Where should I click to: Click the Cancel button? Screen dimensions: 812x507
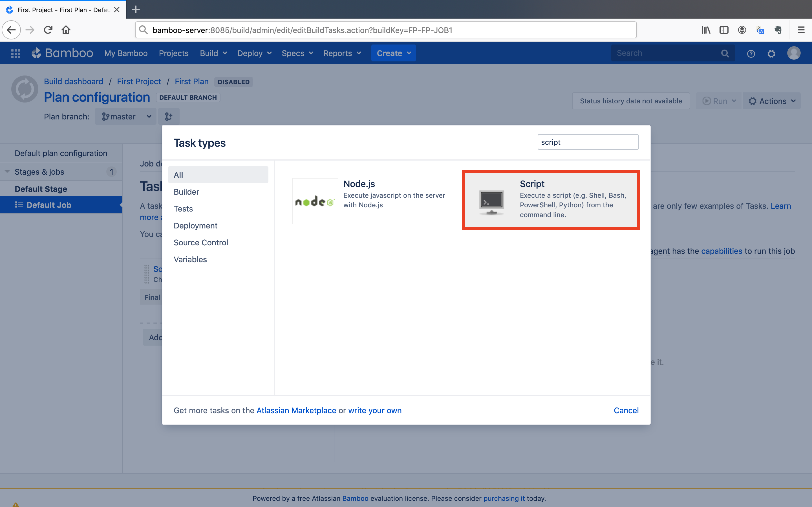(626, 410)
